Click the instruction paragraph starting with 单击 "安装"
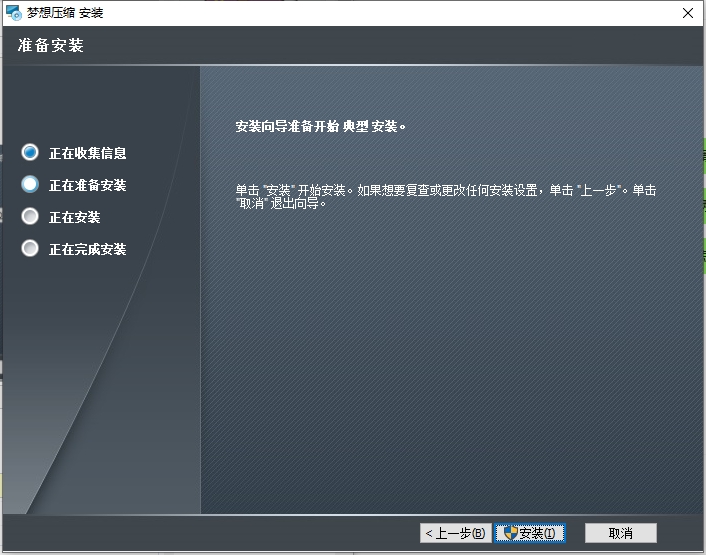 point(446,197)
